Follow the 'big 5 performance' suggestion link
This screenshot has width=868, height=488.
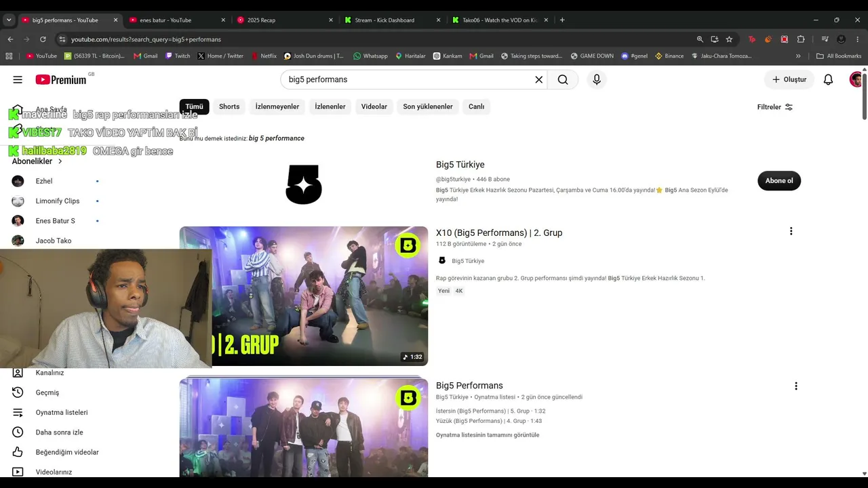pos(277,138)
